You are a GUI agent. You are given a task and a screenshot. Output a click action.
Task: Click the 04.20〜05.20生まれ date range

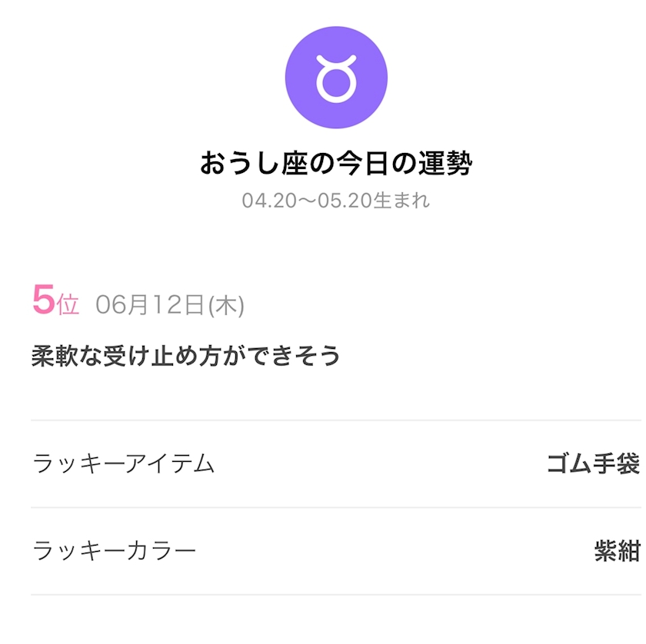click(336, 201)
